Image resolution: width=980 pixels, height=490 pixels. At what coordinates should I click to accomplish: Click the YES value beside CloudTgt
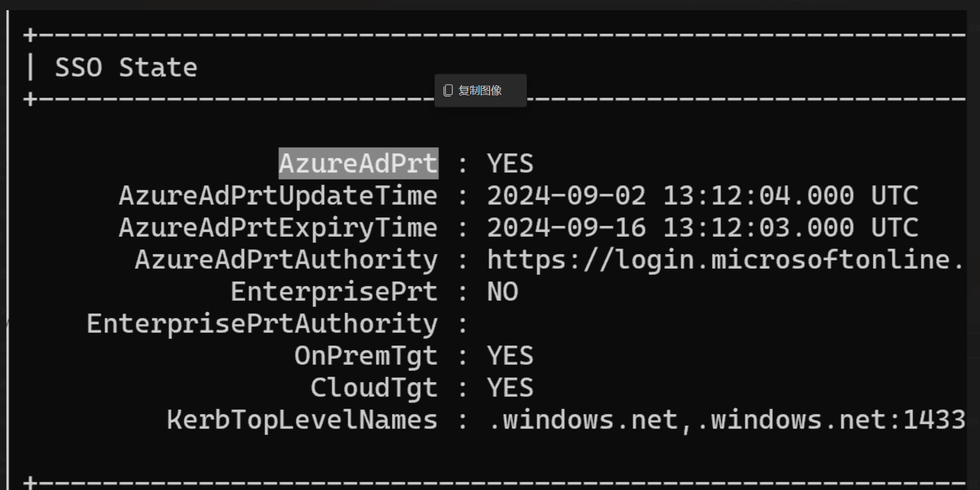coord(510,388)
